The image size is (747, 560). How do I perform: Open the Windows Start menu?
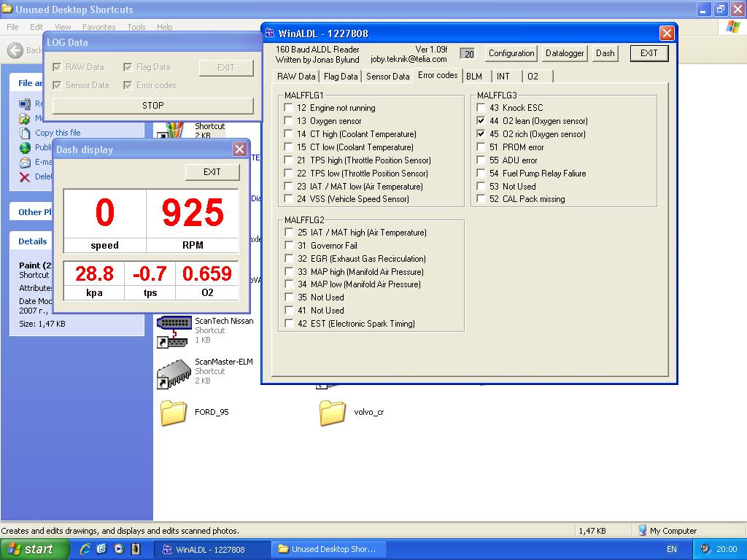coord(34,549)
